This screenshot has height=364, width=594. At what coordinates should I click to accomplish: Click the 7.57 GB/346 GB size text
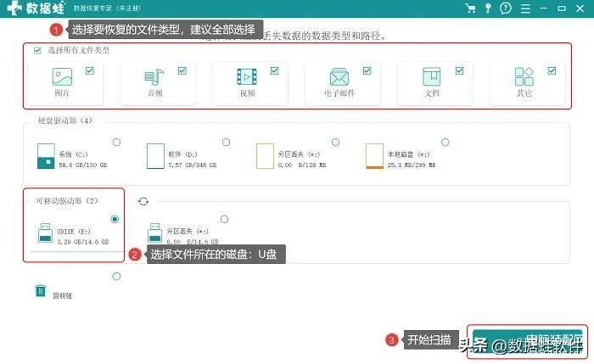point(193,165)
